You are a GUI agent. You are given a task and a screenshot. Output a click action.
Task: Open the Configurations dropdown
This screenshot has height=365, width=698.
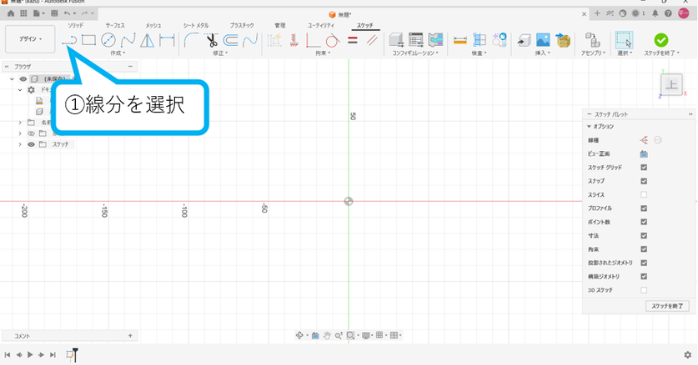click(415, 53)
